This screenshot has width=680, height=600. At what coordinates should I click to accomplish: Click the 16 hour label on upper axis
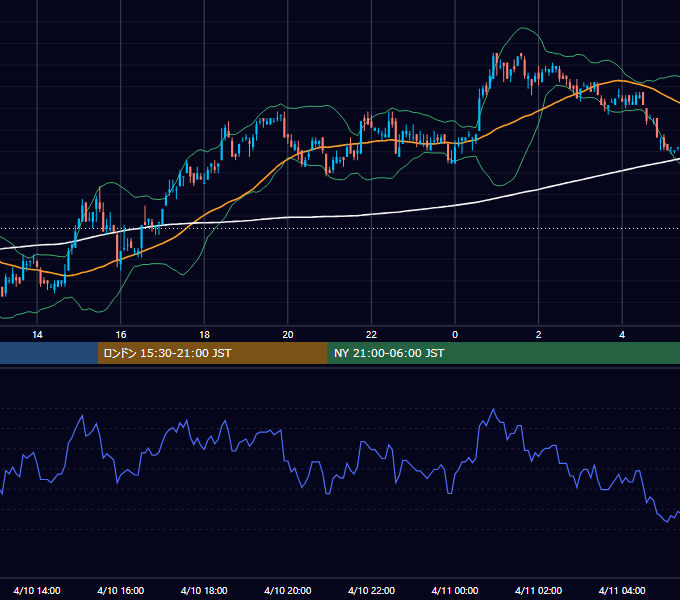121,335
